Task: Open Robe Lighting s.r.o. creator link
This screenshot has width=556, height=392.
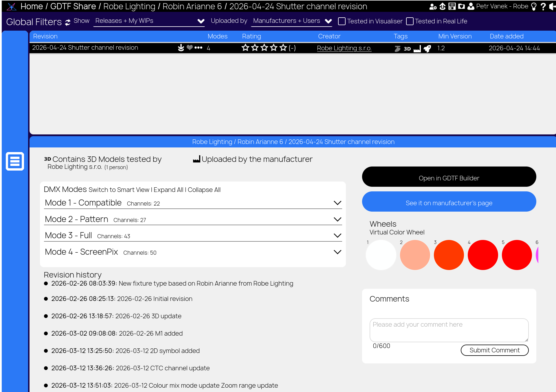Action: tap(344, 48)
